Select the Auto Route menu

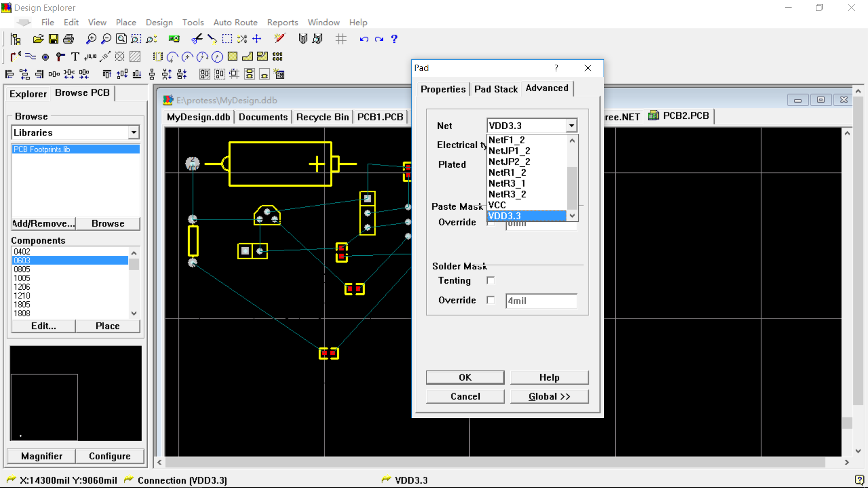[236, 22]
